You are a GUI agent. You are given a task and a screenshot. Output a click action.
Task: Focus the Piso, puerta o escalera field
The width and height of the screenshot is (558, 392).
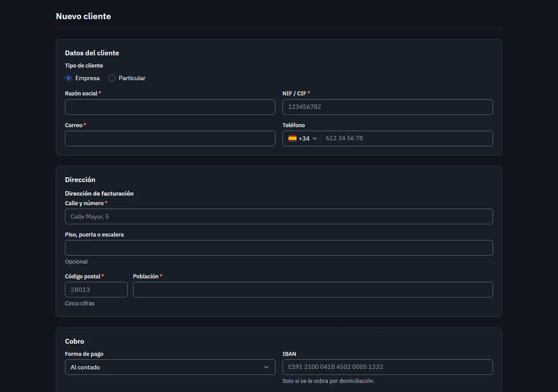pyautogui.click(x=279, y=248)
